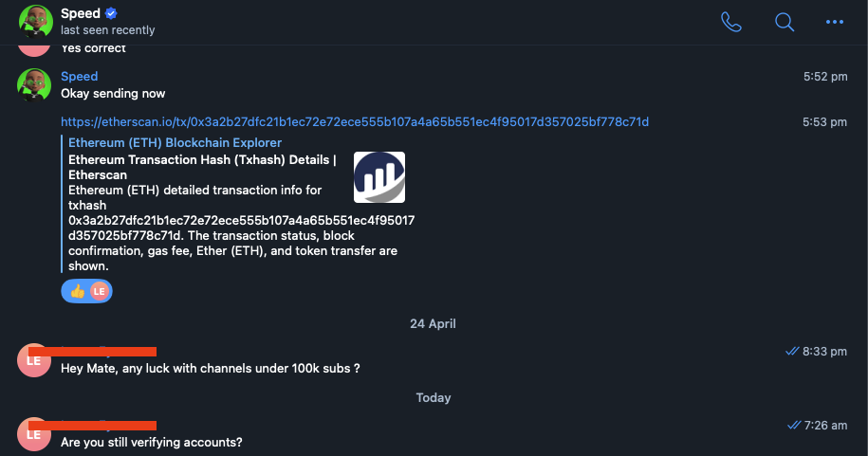Open the etherscan.io transaction link
868x456 pixels.
(355, 121)
